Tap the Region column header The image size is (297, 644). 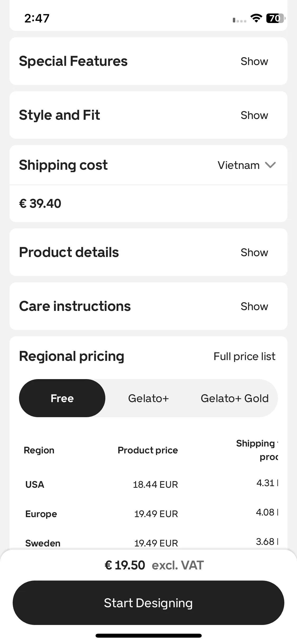coord(39,450)
